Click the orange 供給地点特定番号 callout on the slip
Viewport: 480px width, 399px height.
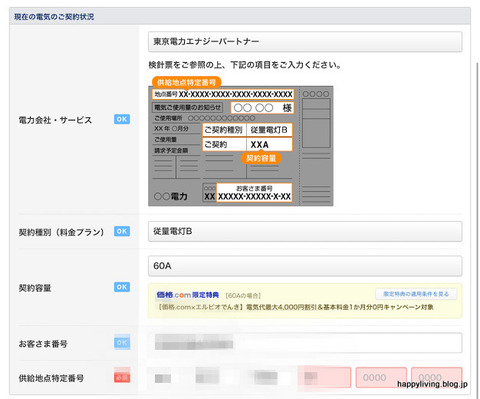click(x=186, y=82)
